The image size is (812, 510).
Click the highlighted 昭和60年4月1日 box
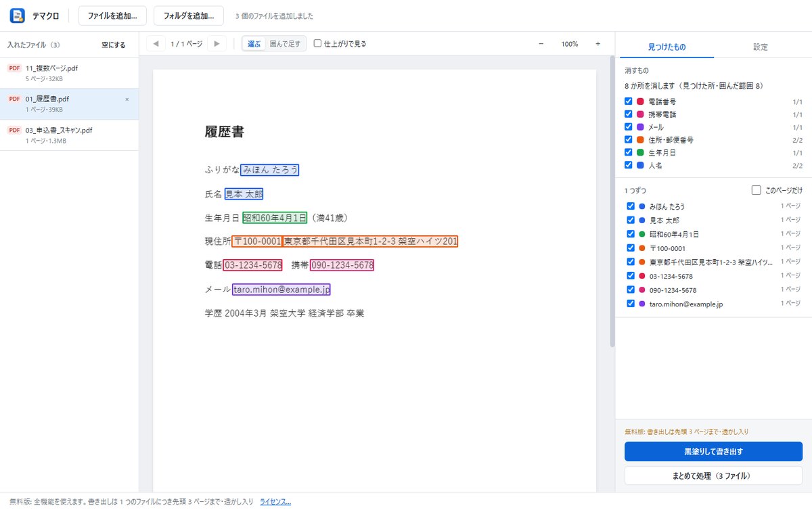tap(275, 218)
